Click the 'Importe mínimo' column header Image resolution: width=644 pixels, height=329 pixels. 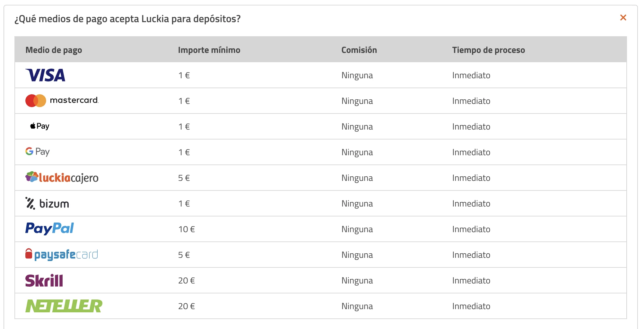[x=209, y=50]
